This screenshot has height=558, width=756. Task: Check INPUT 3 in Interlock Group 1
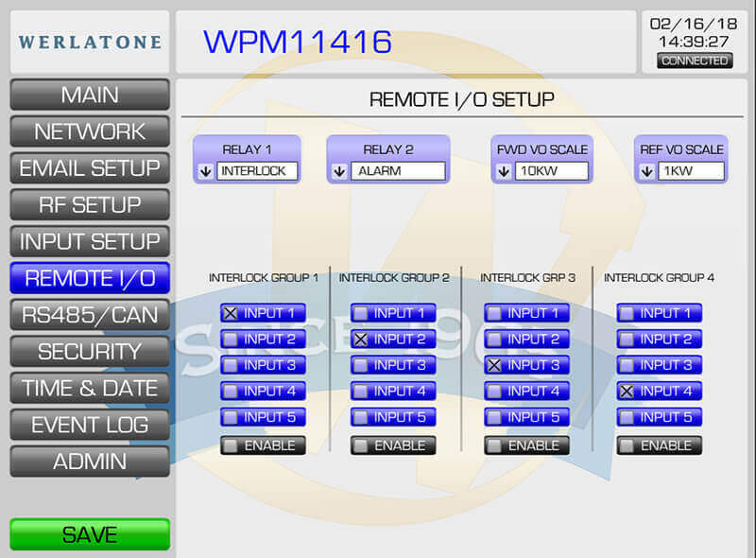(231, 365)
